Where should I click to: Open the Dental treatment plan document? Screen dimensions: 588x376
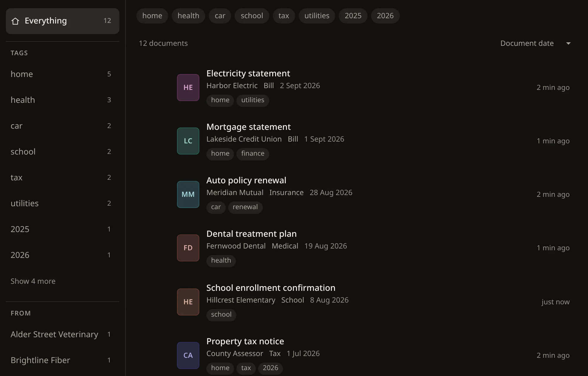coord(251,234)
